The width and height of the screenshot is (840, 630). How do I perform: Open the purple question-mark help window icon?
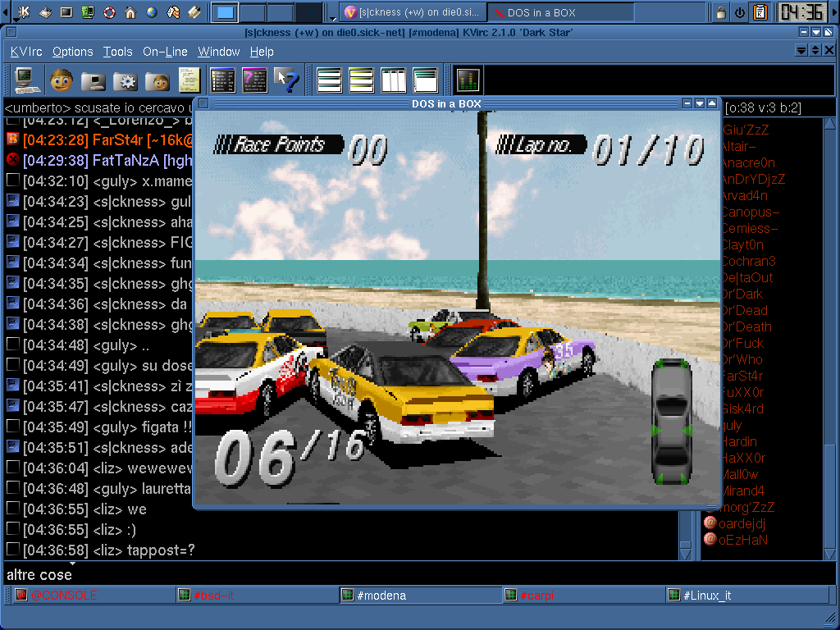(x=254, y=80)
